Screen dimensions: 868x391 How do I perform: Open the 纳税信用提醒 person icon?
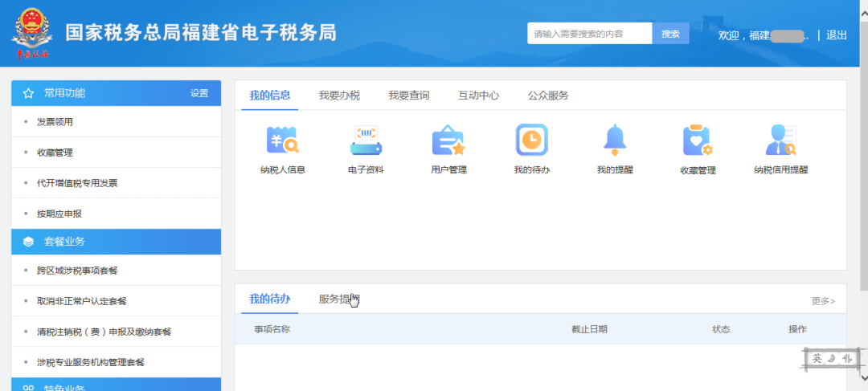pyautogui.click(x=780, y=140)
